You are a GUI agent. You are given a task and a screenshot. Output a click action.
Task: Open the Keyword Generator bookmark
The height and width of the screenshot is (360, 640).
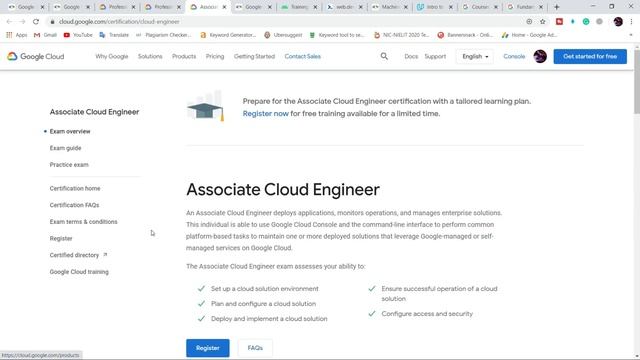point(228,35)
